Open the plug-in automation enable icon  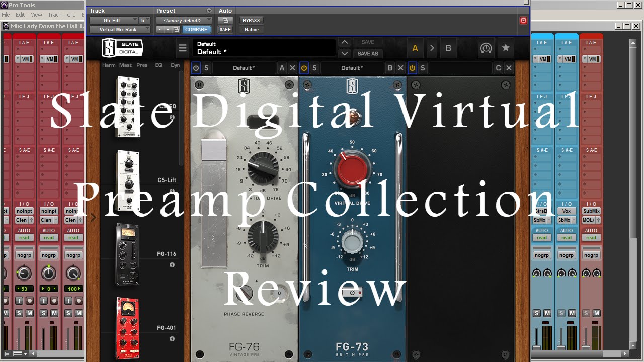click(x=225, y=21)
